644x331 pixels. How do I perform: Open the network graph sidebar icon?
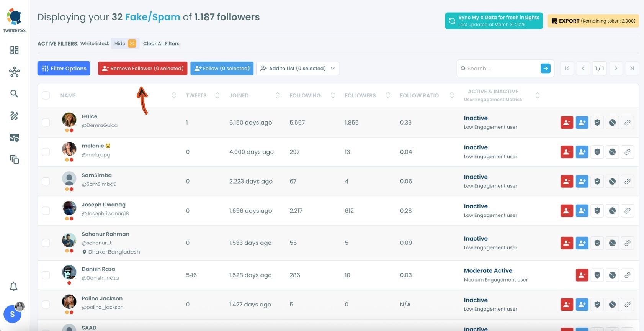14,72
